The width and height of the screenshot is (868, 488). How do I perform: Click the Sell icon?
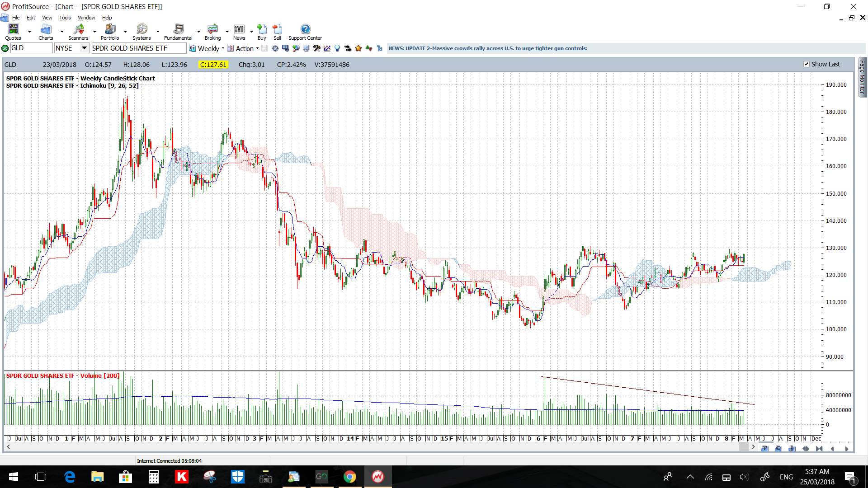coord(277,32)
